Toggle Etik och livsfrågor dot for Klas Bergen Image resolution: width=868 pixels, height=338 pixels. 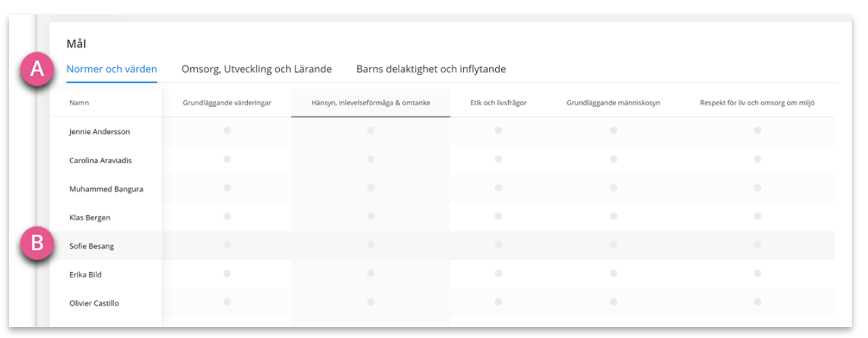tap(499, 216)
